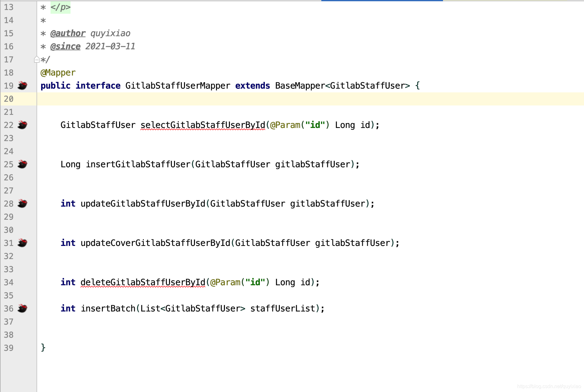The image size is (584, 392).
Task: Click the MyBatis bird icon on line 36
Action: [22, 308]
